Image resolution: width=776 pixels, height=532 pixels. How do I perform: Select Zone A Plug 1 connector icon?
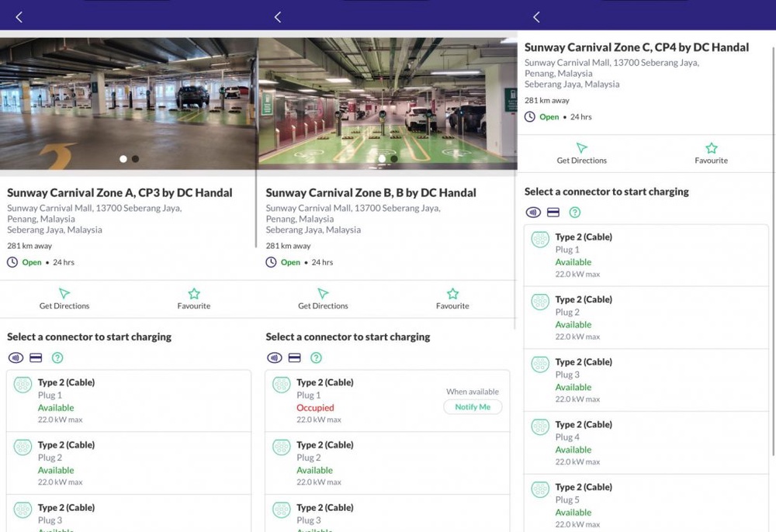[23, 385]
